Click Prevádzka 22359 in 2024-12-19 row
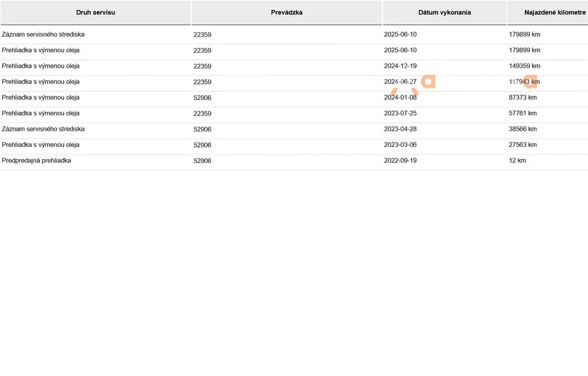This screenshot has width=588, height=376. coord(203,67)
